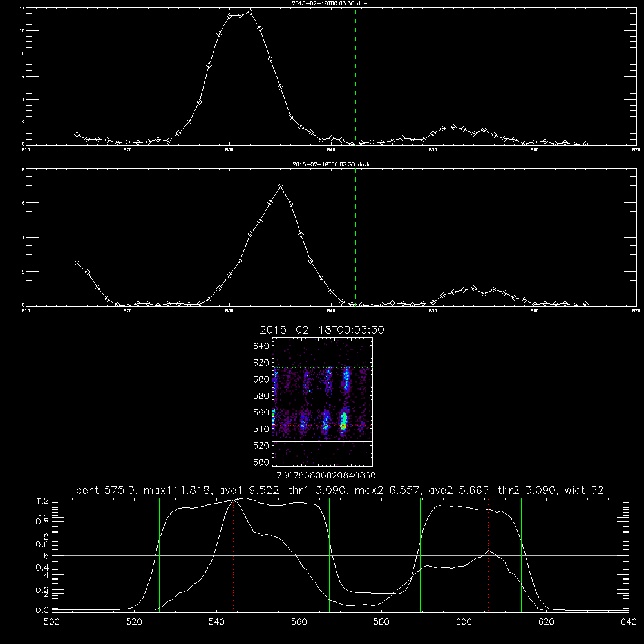This screenshot has width=644, height=644.
Task: Click the peak diamond marker in the dusk plot
Action: pyautogui.click(x=281, y=187)
